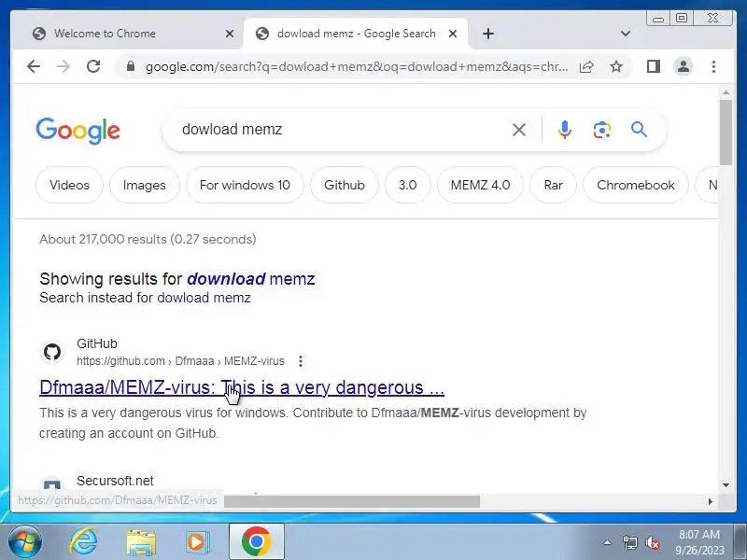
Task: Open the Chrome profile avatar menu
Action: click(684, 66)
